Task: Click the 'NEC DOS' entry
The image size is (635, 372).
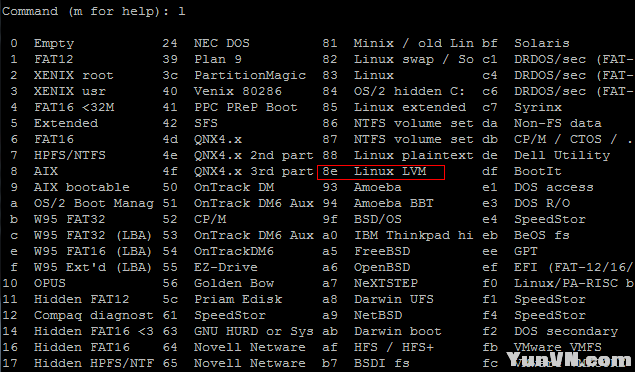Action: tap(222, 43)
